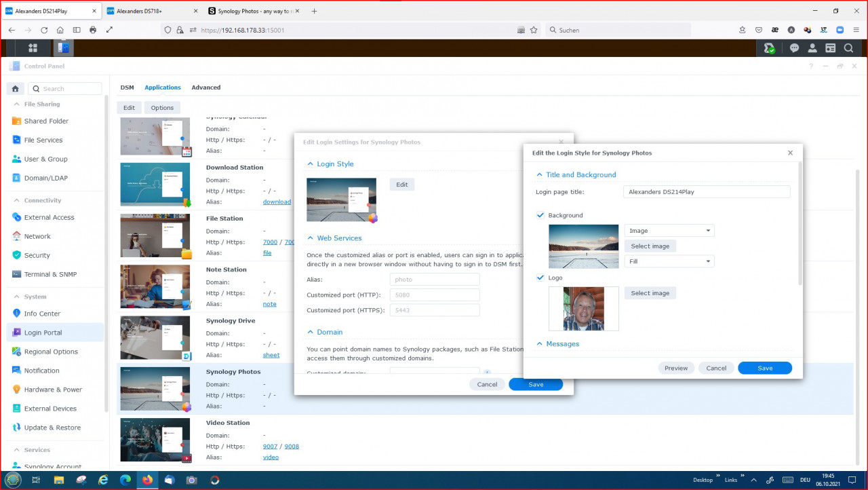Screen dimensions: 868x490
Task: Switch to the Advanced tab
Action: tap(205, 87)
